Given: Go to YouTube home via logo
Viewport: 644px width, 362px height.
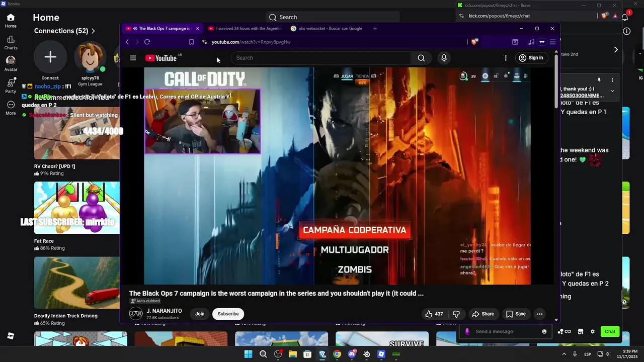Looking at the screenshot, I should point(161,58).
